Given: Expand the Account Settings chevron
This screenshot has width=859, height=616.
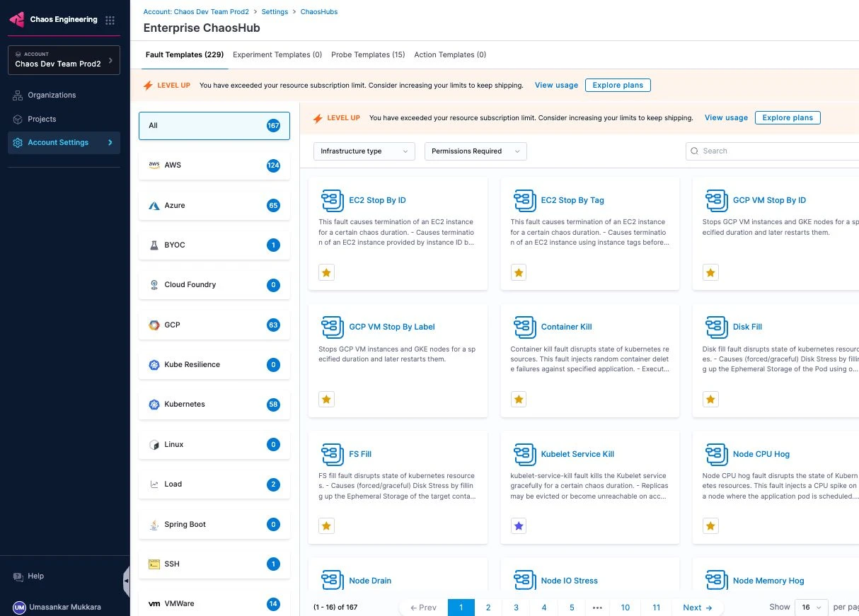Looking at the screenshot, I should tap(110, 142).
